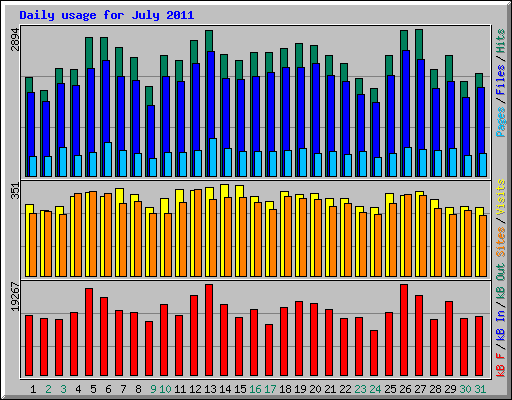The height and width of the screenshot is (400, 512).
Task: Click the green Hits bar for day 13
Action: [209, 41]
